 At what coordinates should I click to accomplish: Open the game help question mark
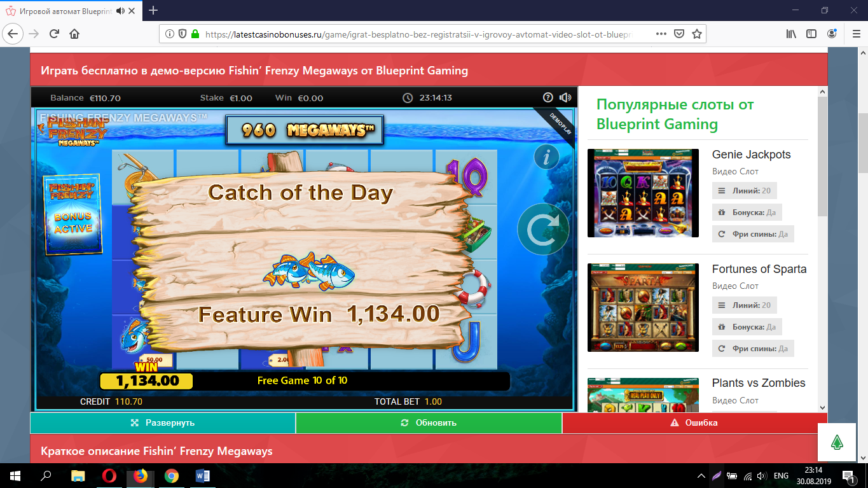click(x=548, y=97)
